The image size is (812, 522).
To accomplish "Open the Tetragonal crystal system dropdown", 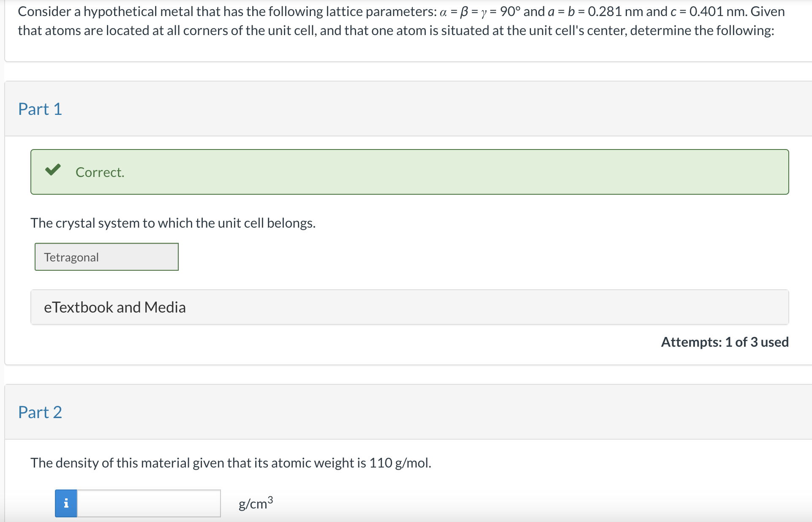I will coord(106,257).
